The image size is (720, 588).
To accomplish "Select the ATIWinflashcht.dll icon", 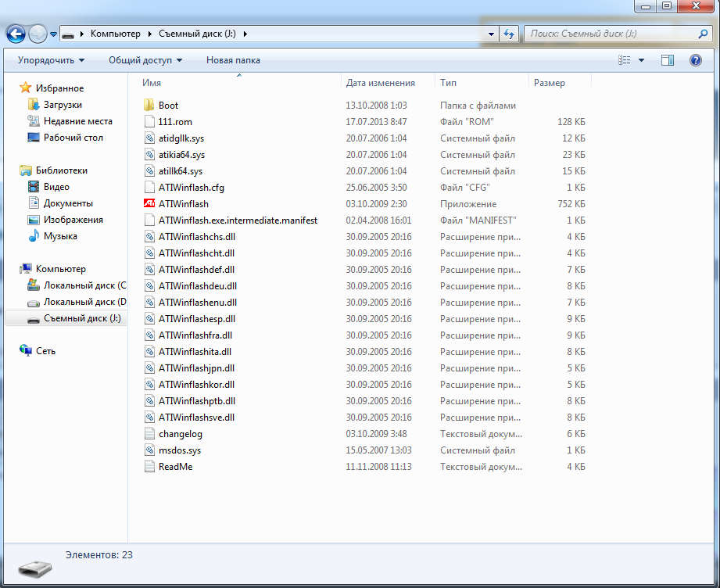I will pos(149,253).
